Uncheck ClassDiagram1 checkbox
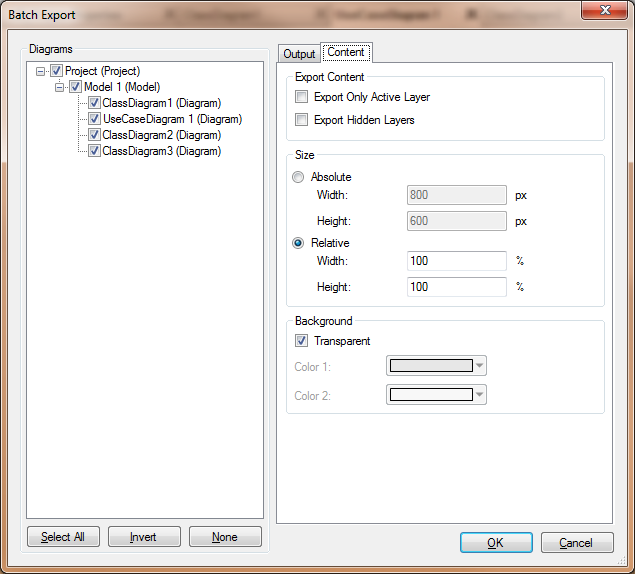 94,103
